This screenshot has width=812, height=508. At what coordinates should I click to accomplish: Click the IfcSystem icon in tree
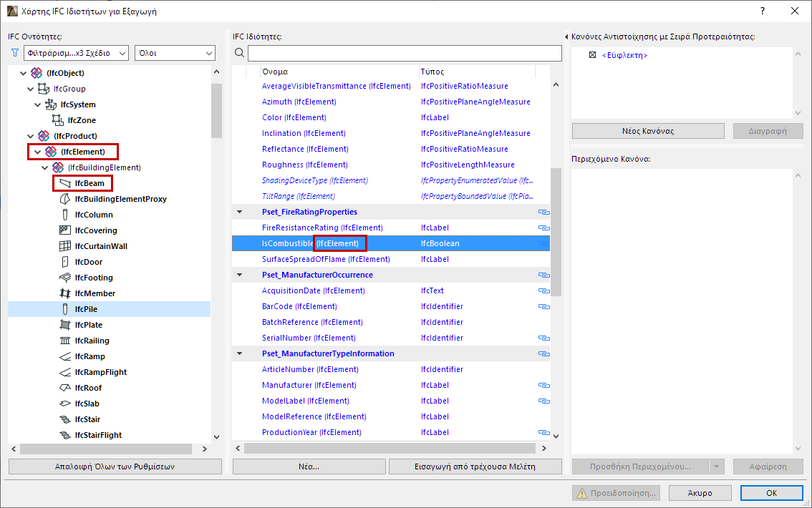[51, 104]
